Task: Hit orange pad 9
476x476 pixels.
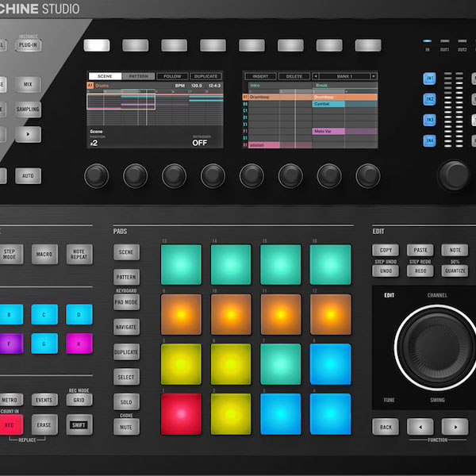Action: click(181, 314)
